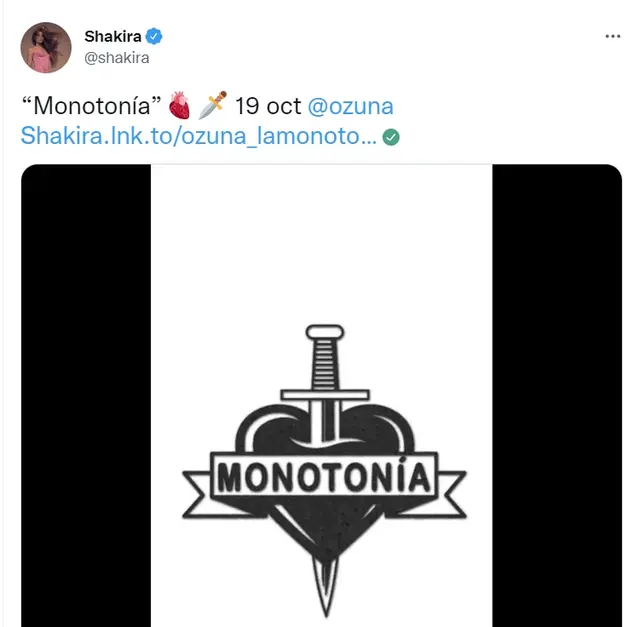Image resolution: width=640 pixels, height=627 pixels.
Task: Click the "19 oct" date text
Action: pyautogui.click(x=268, y=106)
